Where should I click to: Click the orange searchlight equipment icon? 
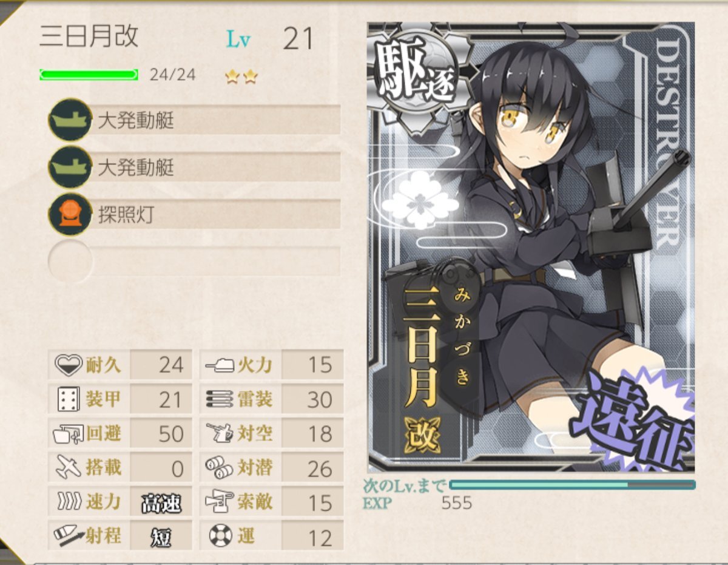pos(70,214)
